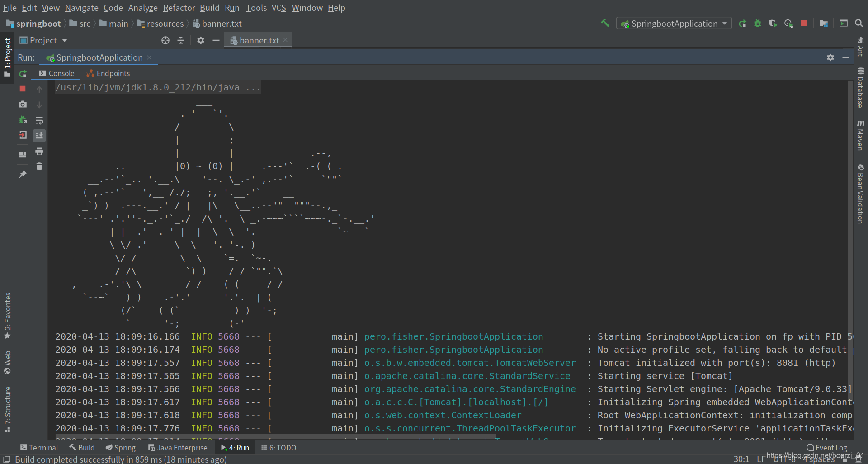Open the TODO tool window
The width and height of the screenshot is (868, 464).
(x=278, y=448)
